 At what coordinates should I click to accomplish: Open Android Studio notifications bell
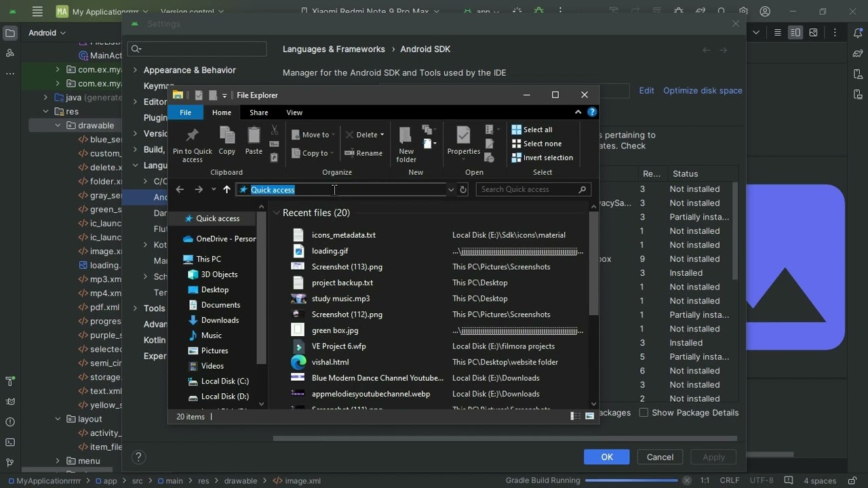click(x=858, y=33)
